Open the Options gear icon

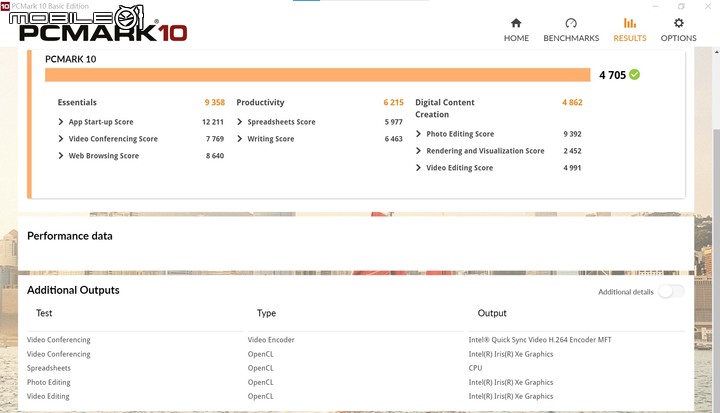tap(679, 23)
